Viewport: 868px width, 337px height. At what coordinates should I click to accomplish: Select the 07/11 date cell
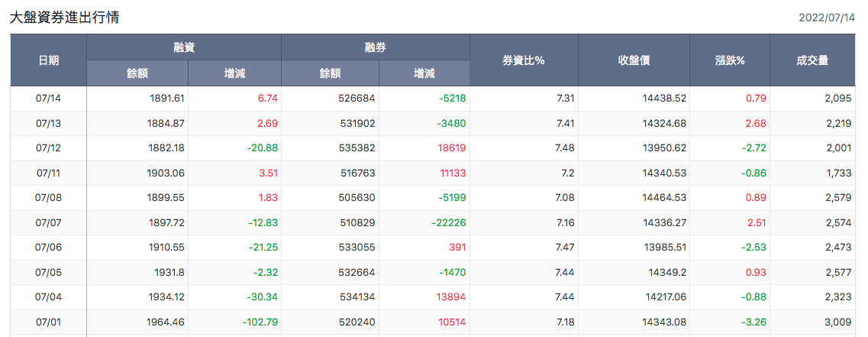pyautogui.click(x=48, y=173)
